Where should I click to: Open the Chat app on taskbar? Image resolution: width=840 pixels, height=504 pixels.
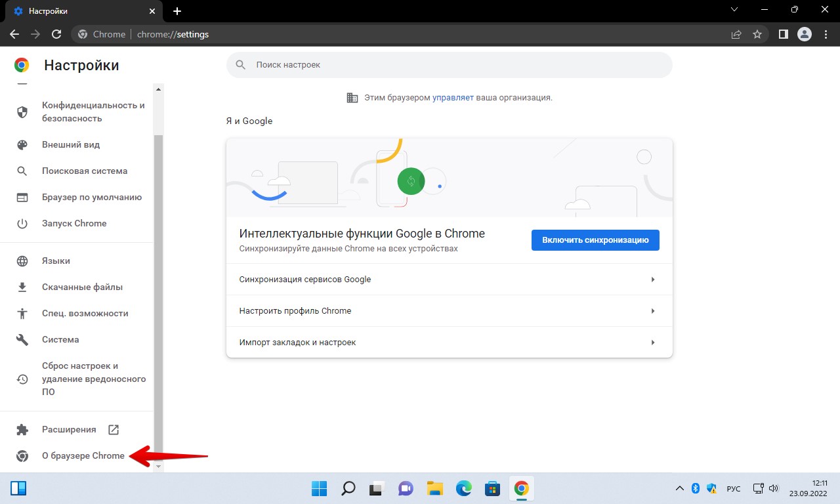point(406,488)
